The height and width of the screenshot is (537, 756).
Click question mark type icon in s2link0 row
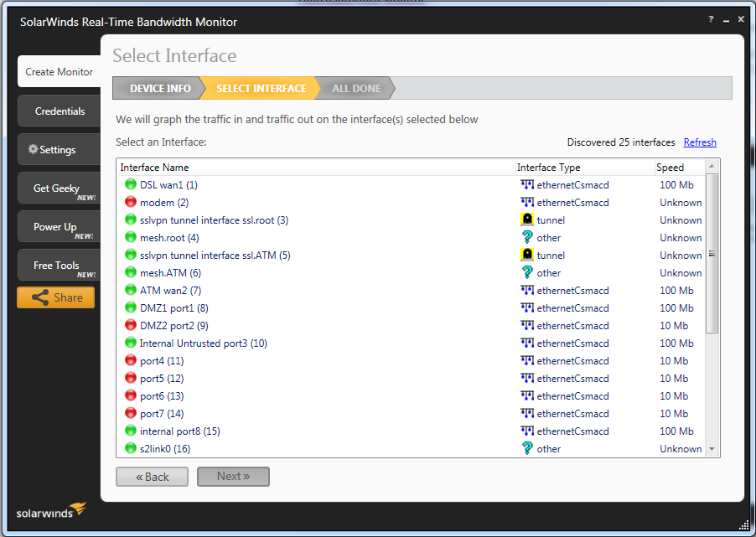(527, 448)
